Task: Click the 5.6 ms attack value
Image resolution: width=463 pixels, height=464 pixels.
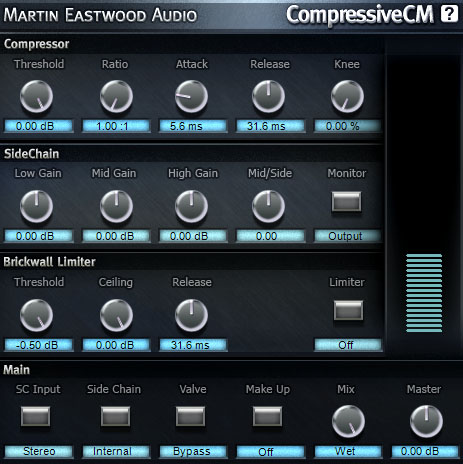Action: (193, 126)
